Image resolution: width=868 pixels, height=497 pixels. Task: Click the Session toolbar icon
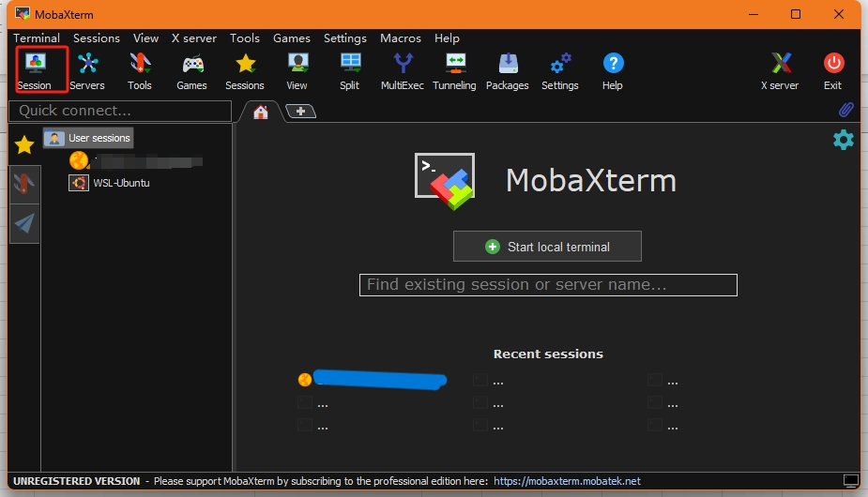[35, 70]
